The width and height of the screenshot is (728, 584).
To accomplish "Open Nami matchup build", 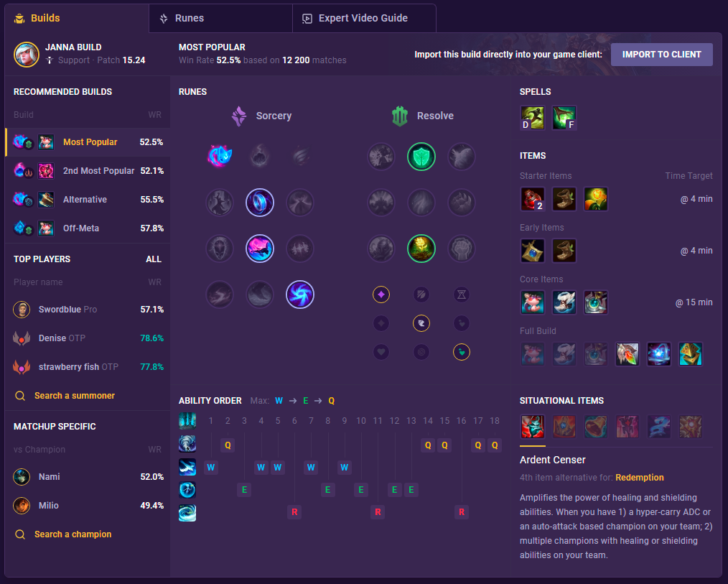I will [x=88, y=477].
